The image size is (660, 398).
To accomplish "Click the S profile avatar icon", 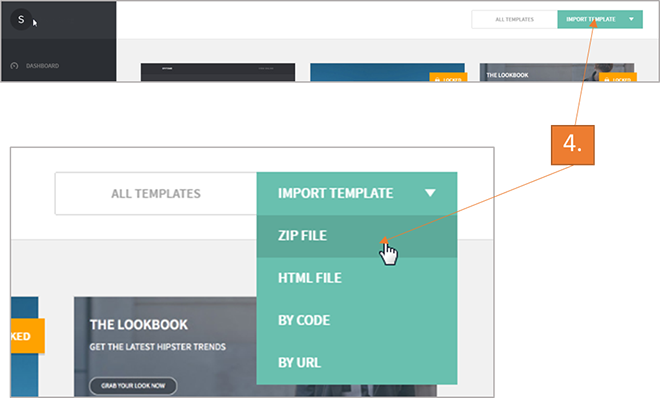I will [21, 19].
